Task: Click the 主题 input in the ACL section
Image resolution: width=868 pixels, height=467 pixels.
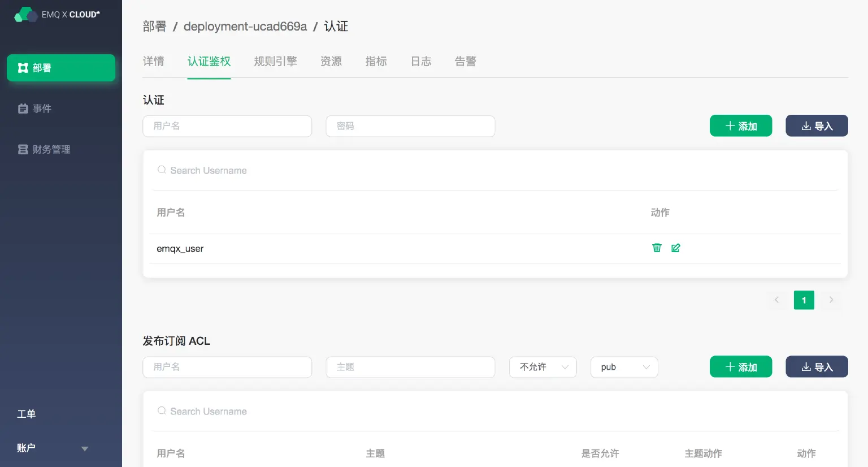Action: (410, 367)
